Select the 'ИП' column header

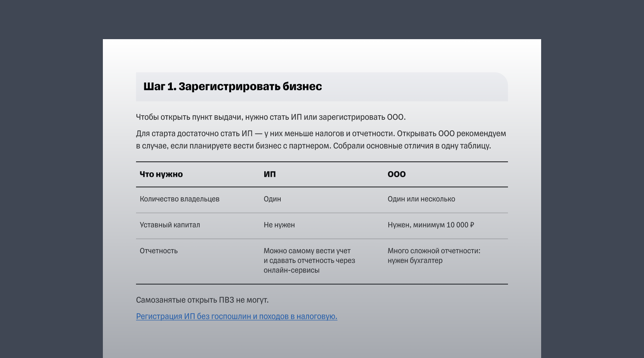[x=270, y=174]
